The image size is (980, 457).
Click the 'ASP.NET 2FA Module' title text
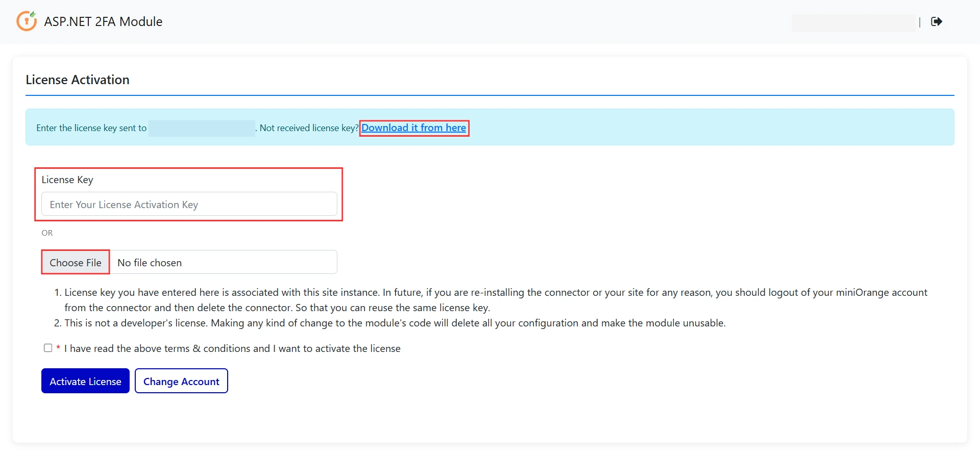tap(103, 21)
